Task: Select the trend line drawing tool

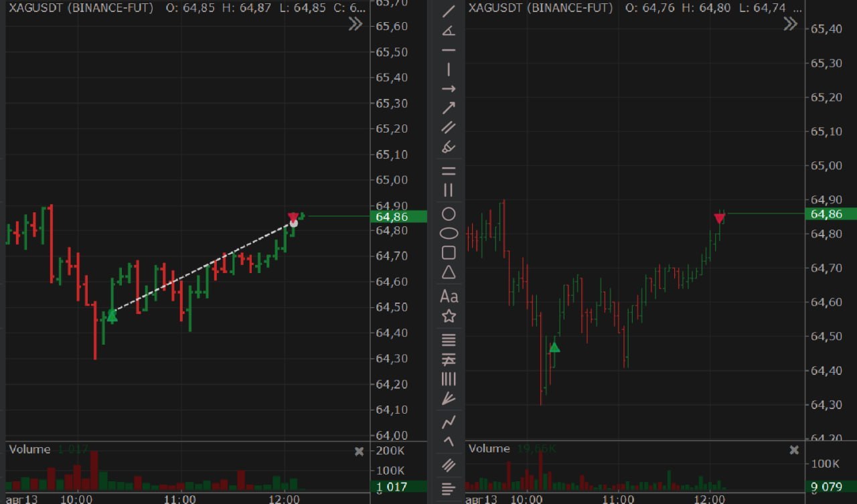Action: [449, 11]
